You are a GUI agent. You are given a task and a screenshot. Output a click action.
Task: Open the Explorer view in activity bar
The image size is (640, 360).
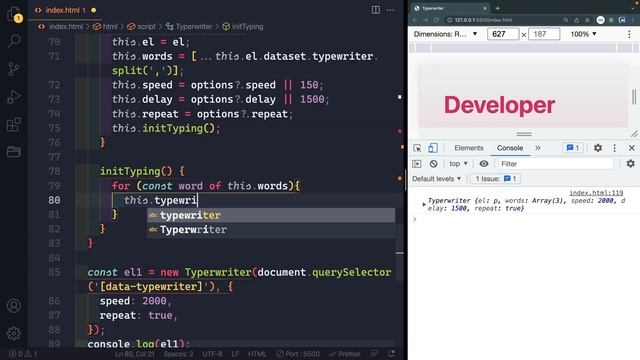pyautogui.click(x=14, y=15)
